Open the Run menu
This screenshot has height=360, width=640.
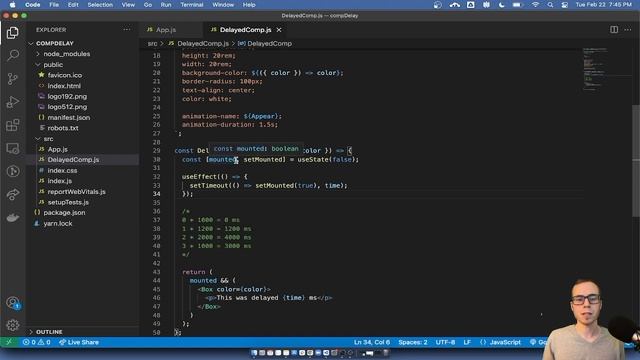pyautogui.click(x=166, y=5)
